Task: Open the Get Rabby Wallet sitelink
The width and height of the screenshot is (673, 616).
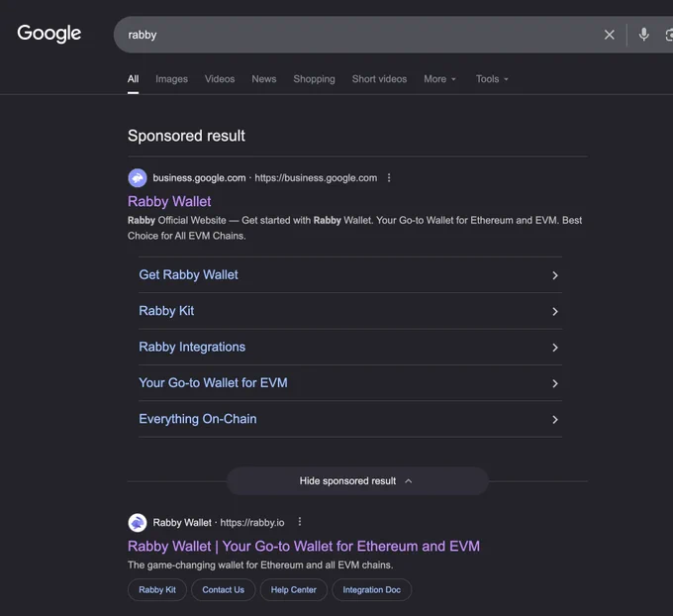Action: [x=188, y=275]
